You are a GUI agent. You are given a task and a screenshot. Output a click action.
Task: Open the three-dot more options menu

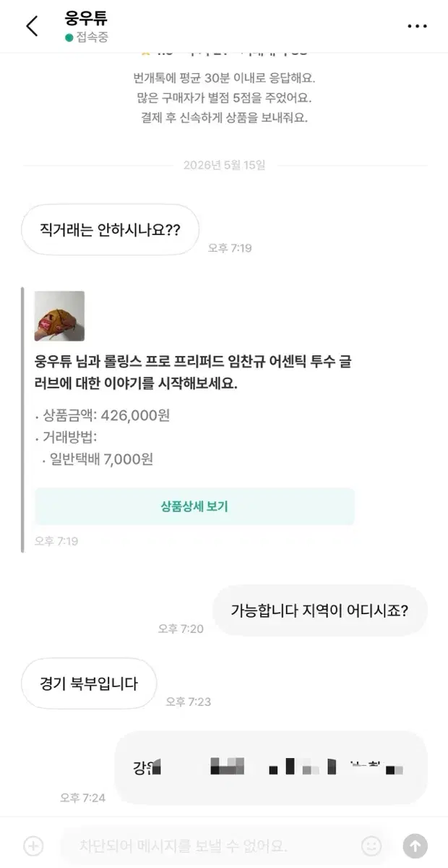pos(417,27)
